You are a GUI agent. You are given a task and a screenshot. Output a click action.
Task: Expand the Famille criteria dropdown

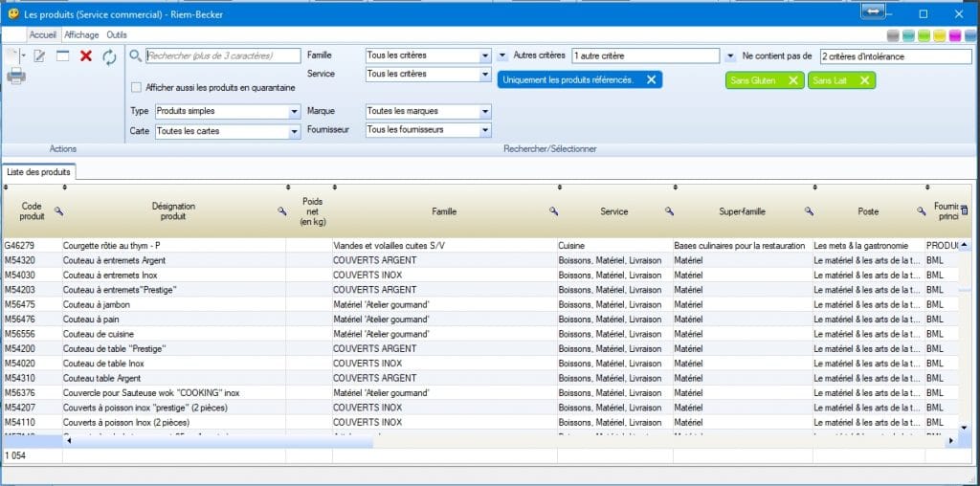(485, 56)
